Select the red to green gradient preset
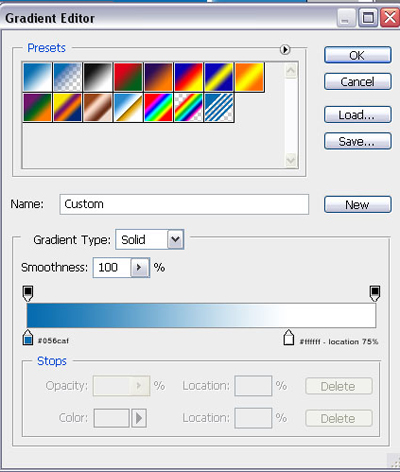400x472 pixels. pos(128,77)
